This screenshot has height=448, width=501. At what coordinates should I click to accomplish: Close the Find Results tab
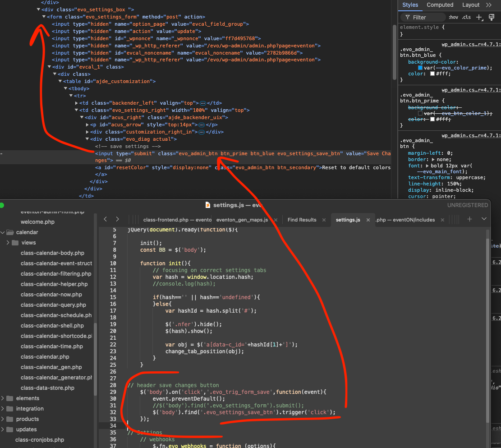pos(324,220)
